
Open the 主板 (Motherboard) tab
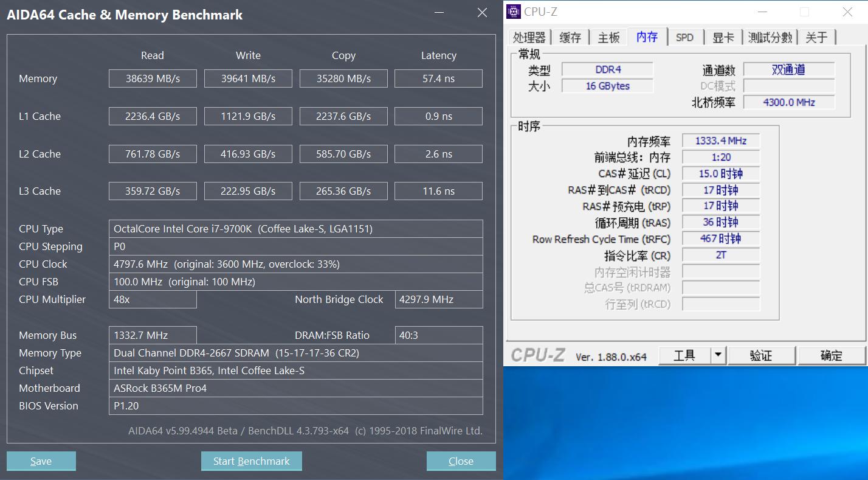608,37
